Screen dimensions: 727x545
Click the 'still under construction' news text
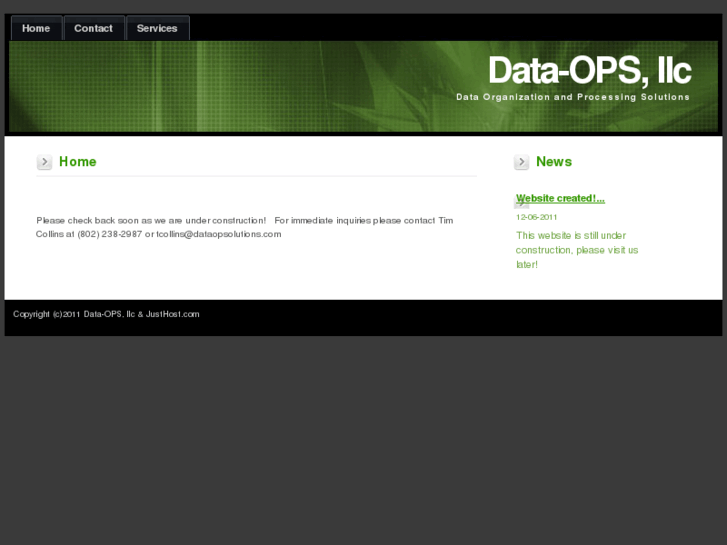point(577,250)
